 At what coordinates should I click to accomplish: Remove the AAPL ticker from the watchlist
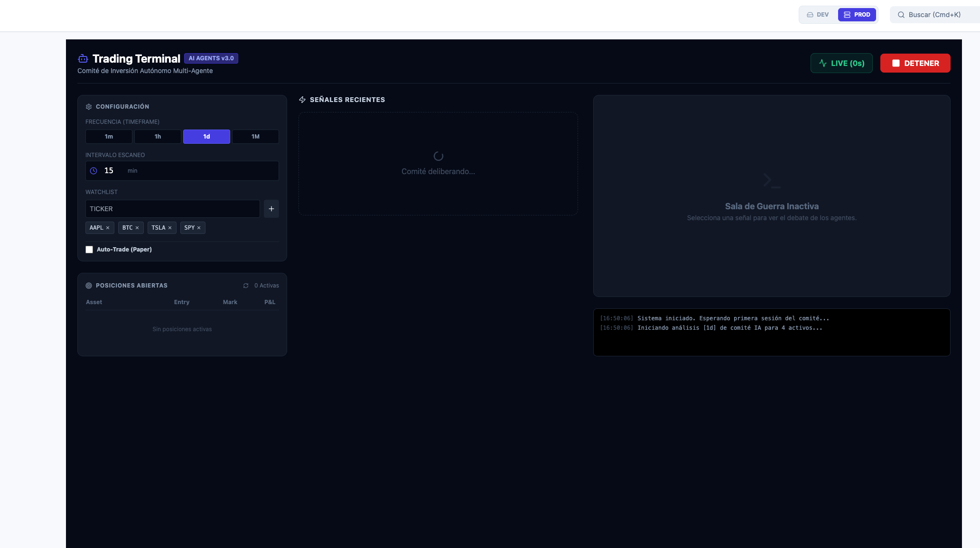click(x=107, y=228)
